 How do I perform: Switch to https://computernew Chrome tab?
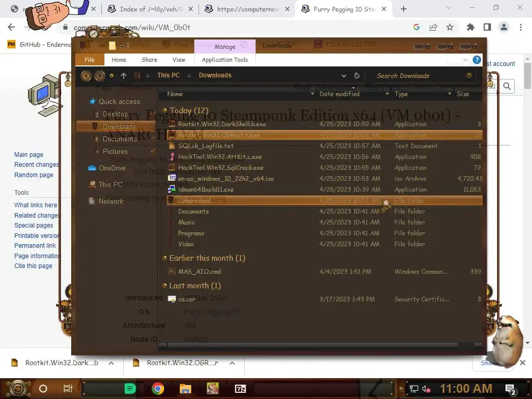247,9
